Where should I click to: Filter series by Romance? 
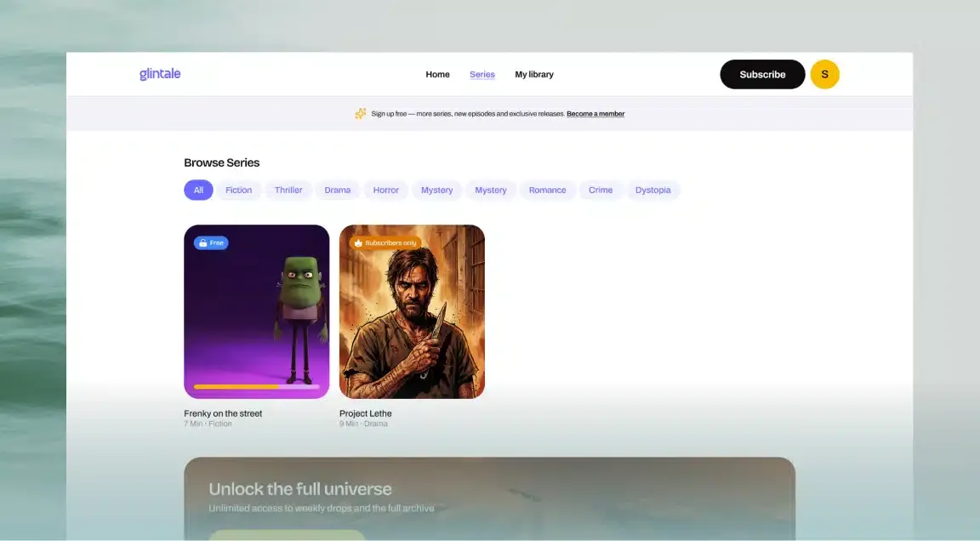548,190
